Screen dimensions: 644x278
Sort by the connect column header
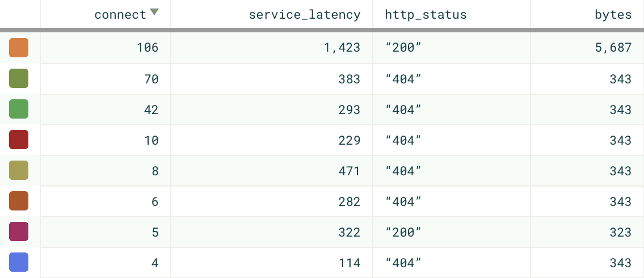tap(120, 15)
